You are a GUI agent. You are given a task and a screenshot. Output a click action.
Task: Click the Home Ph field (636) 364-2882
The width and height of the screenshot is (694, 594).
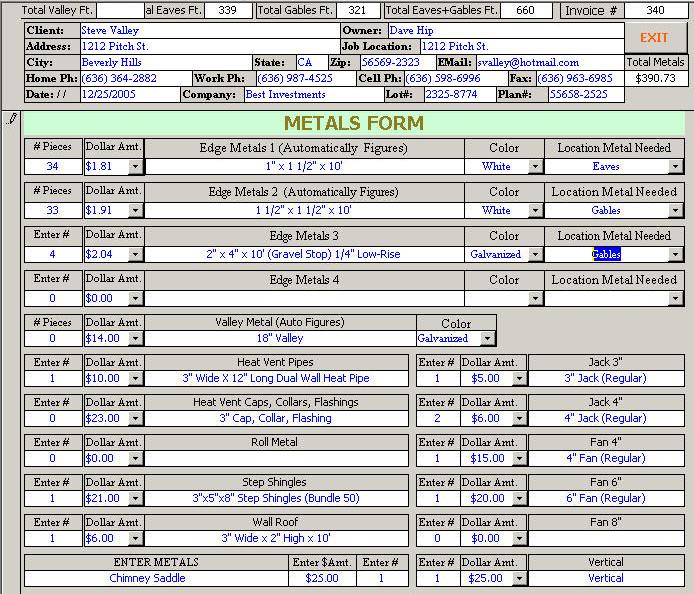136,78
